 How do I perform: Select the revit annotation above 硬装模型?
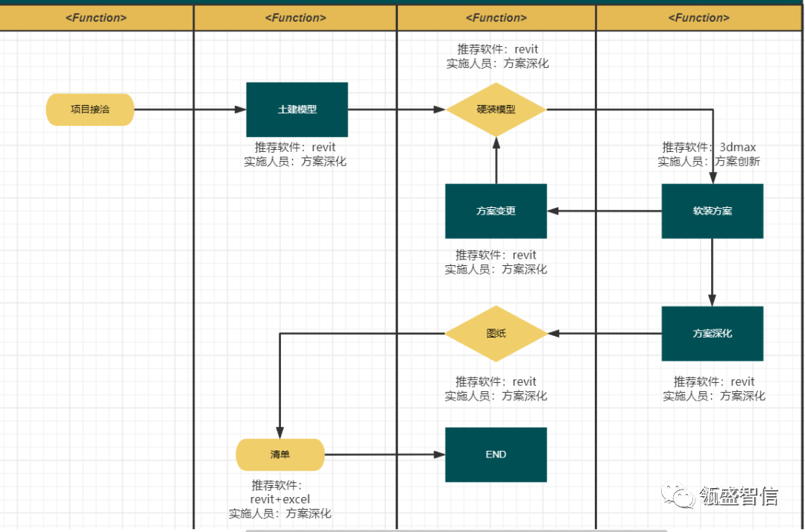coord(497,57)
